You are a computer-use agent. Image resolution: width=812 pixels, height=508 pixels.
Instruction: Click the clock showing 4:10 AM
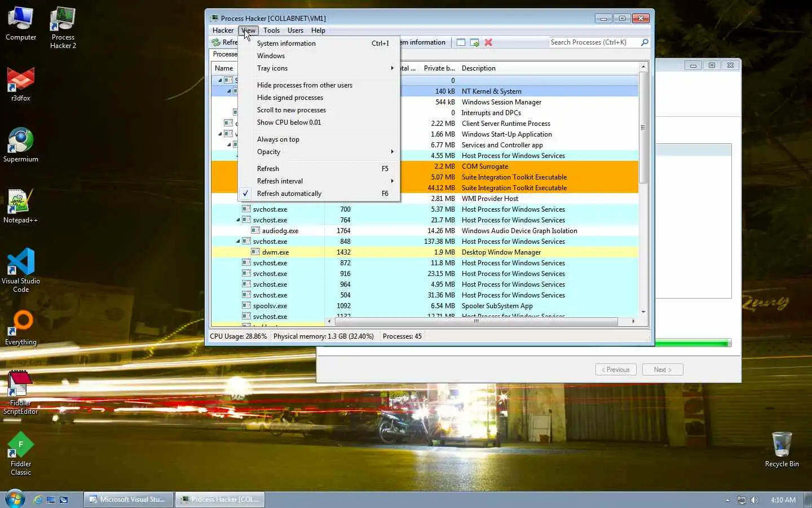[783, 500]
